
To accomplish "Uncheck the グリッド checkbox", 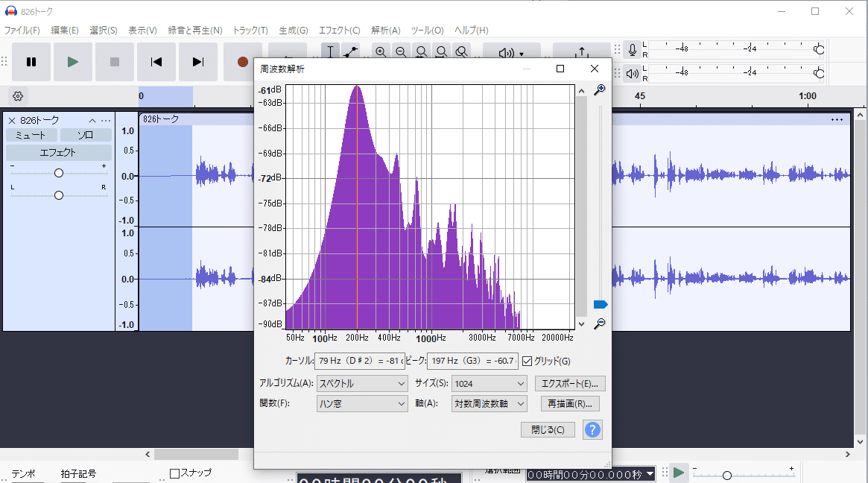I will coord(527,362).
